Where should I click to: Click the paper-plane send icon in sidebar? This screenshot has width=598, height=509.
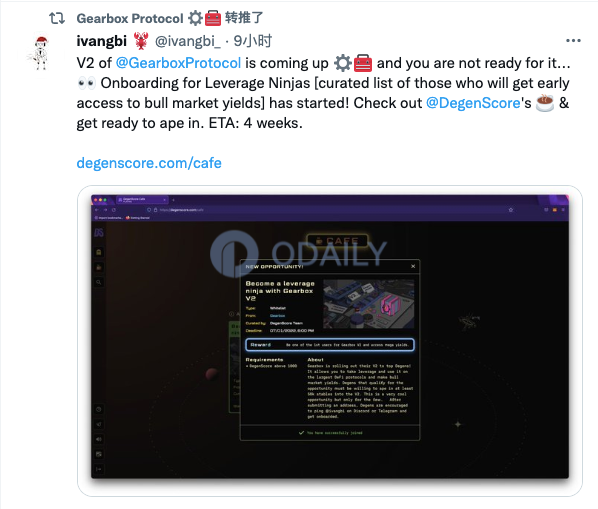(x=99, y=424)
